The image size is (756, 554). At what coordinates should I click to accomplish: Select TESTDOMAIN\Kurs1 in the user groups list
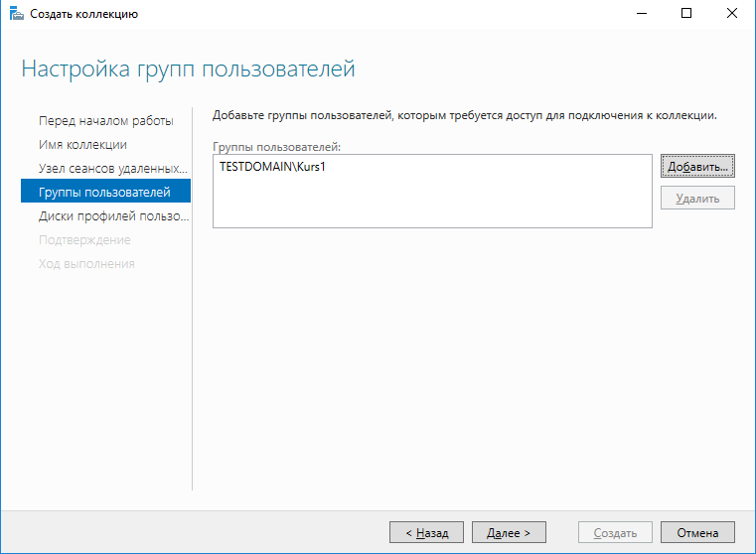pyautogui.click(x=273, y=167)
